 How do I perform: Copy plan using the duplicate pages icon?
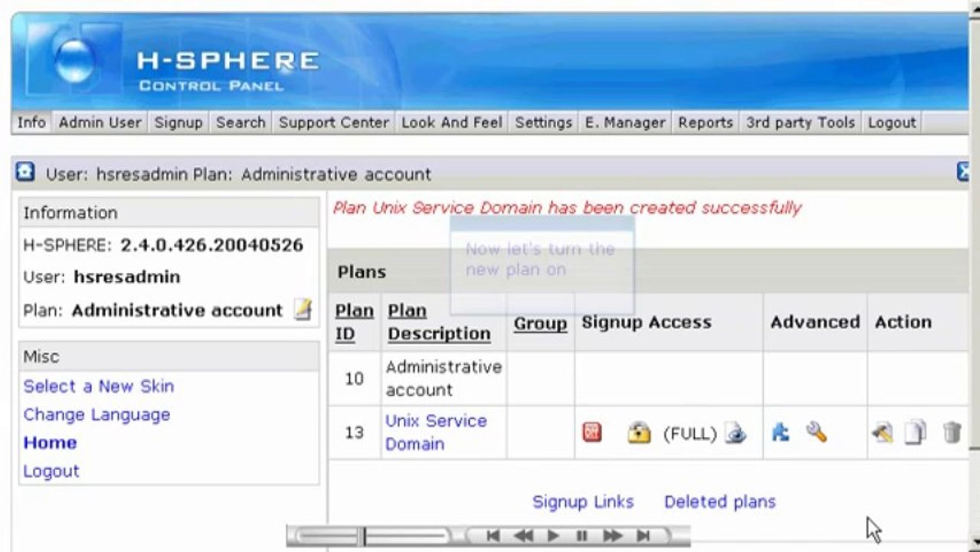[916, 433]
